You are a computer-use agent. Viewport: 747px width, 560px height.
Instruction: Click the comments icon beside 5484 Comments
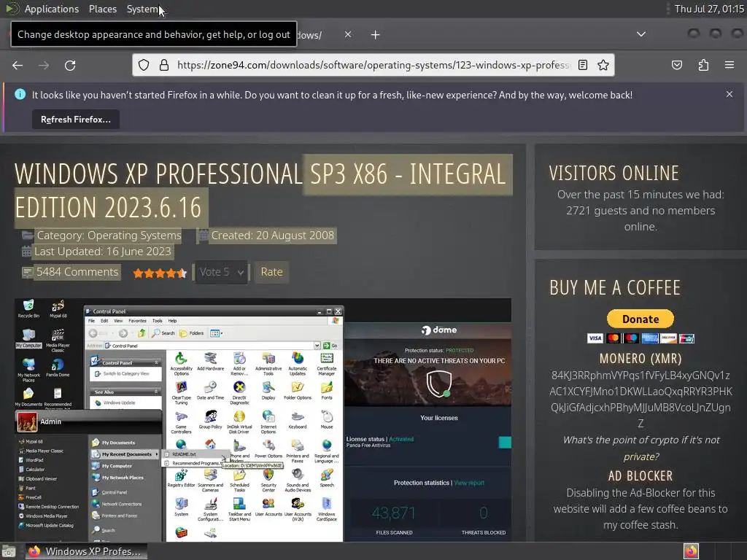point(28,273)
